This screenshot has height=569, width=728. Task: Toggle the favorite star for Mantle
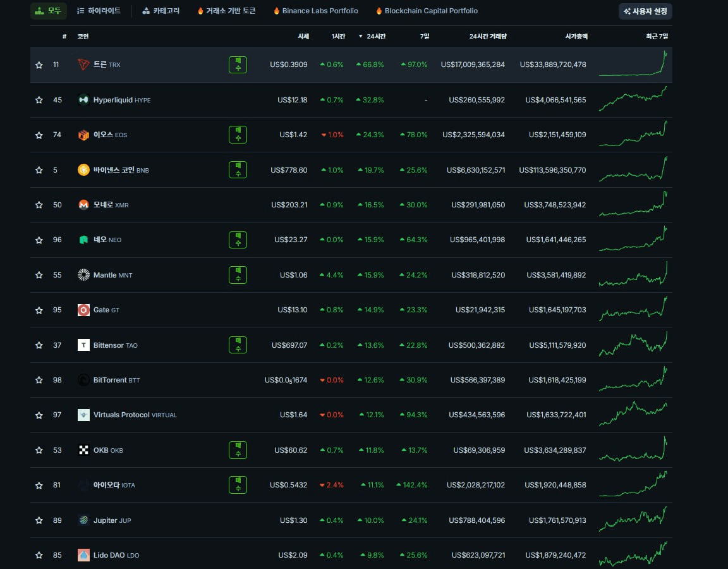39,275
